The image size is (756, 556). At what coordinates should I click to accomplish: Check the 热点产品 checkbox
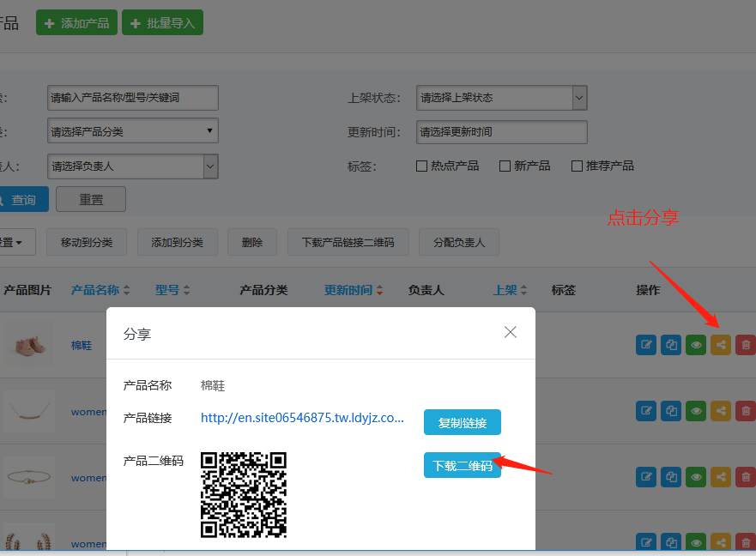pyautogui.click(x=421, y=166)
